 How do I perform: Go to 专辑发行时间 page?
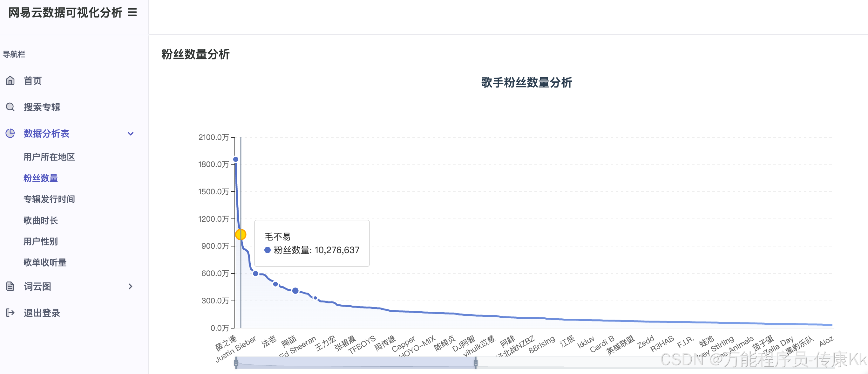(x=49, y=199)
